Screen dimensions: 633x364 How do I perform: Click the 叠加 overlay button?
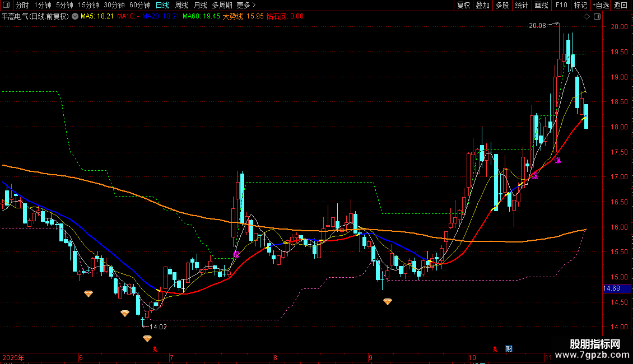pyautogui.click(x=483, y=5)
